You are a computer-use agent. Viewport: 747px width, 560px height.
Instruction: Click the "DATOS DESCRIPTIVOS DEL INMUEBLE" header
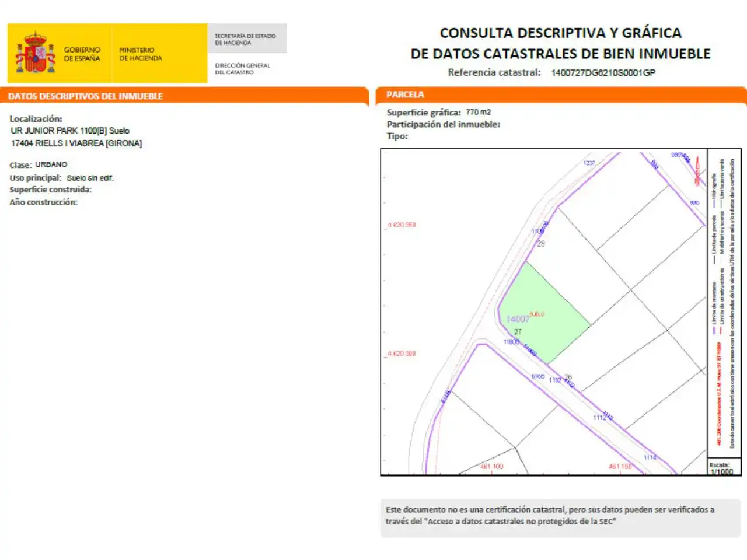tap(85, 96)
